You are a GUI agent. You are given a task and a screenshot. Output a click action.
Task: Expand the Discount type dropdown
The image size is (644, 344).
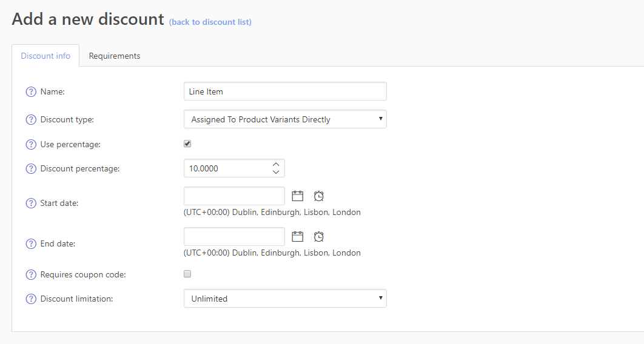coord(285,119)
